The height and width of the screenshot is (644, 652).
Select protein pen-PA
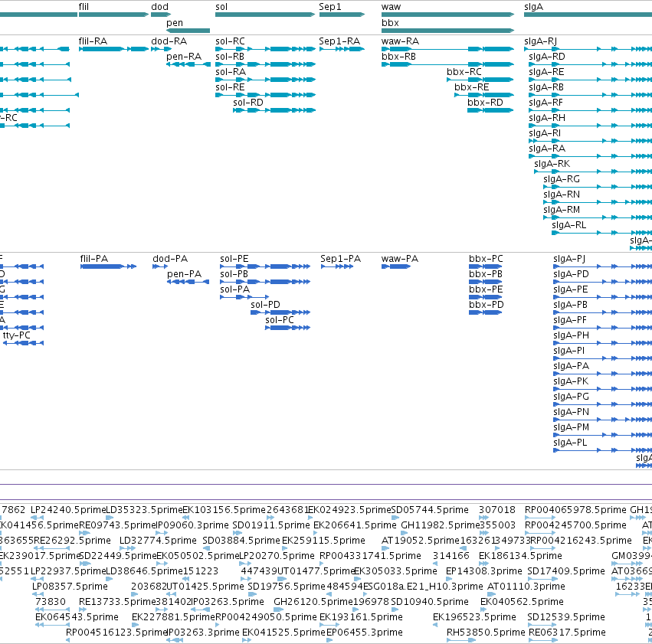188,282
